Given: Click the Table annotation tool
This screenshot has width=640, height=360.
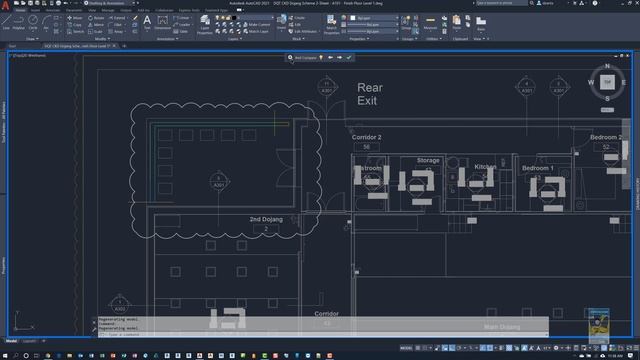Looking at the screenshot, I should point(180,31).
